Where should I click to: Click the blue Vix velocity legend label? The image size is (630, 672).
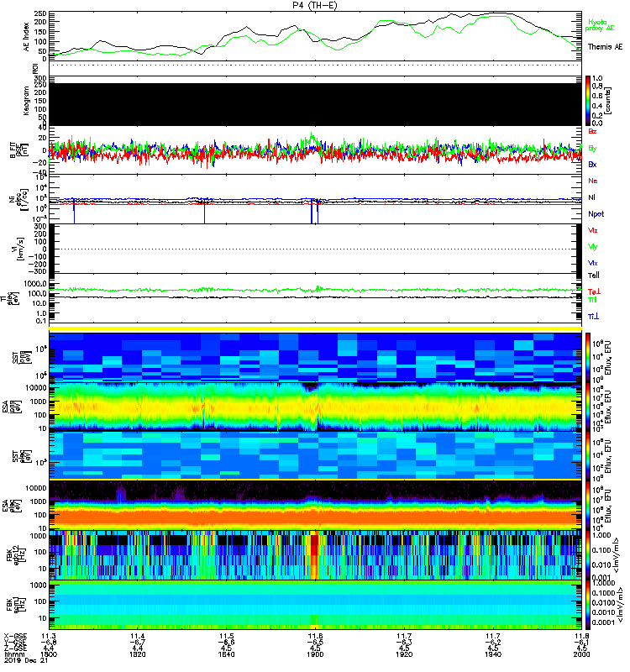click(593, 263)
